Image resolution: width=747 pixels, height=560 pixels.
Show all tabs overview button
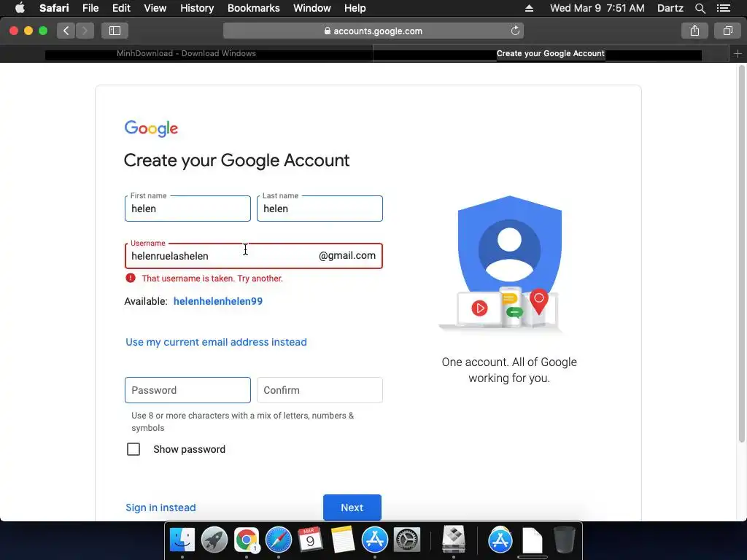coord(727,31)
